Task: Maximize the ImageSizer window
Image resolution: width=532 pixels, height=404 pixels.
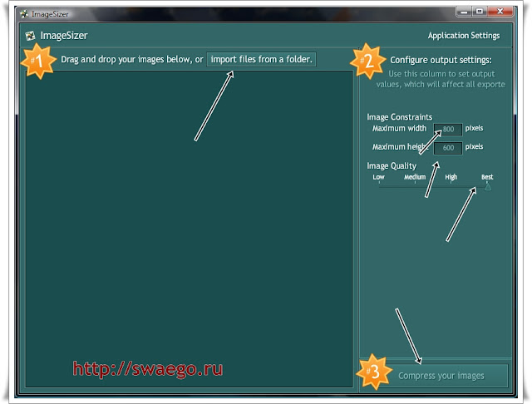Action: (480, 12)
